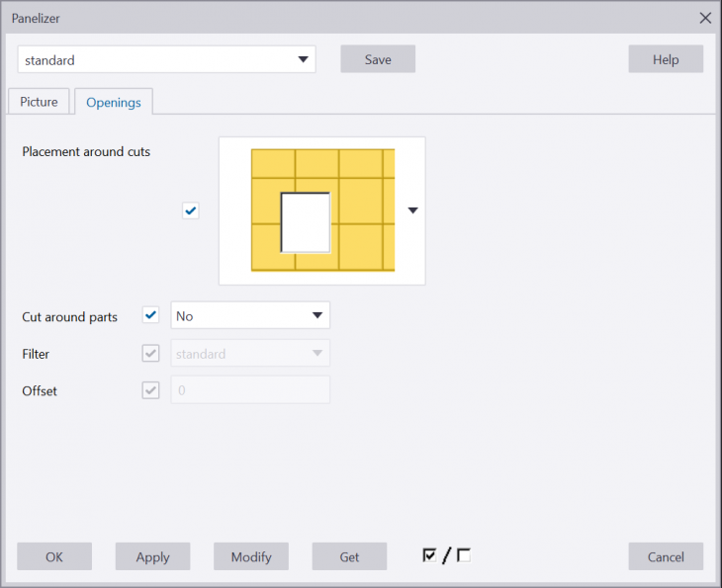Close the Panelizer dialog
Viewport: 722px width, 588px height.
click(705, 18)
